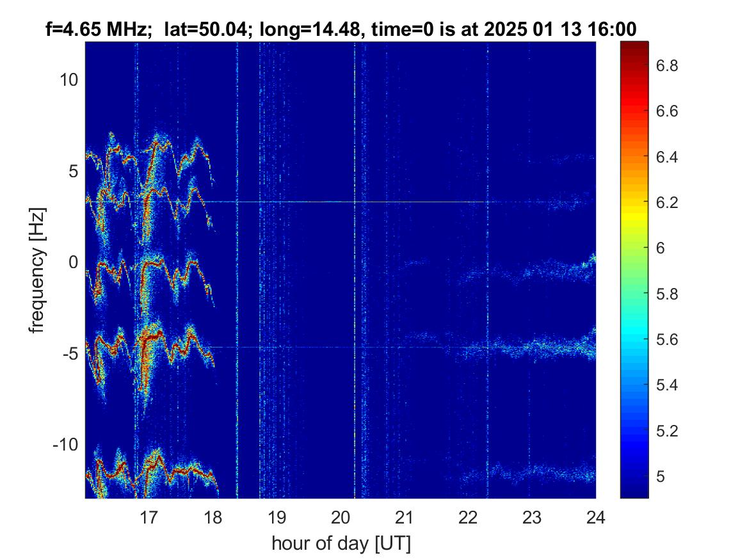The image size is (747, 560).
Task: Click the x-axis tick label 18
Action: tap(213, 517)
